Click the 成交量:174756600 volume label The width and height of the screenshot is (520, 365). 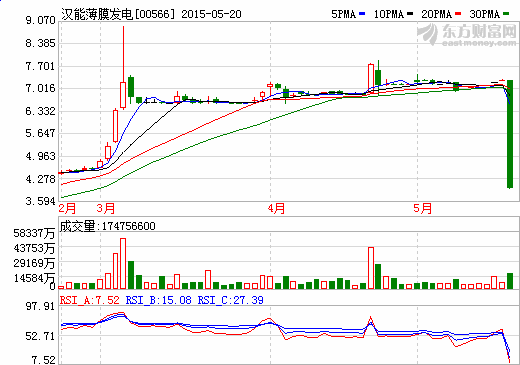107,226
